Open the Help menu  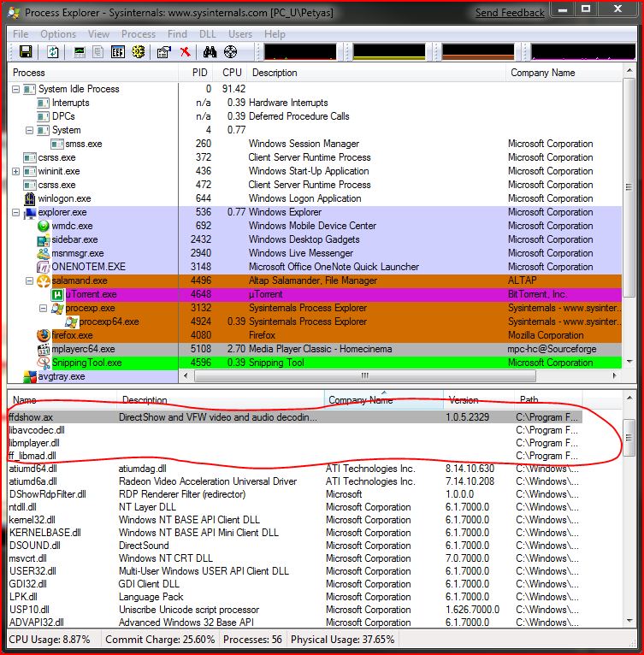pos(275,34)
